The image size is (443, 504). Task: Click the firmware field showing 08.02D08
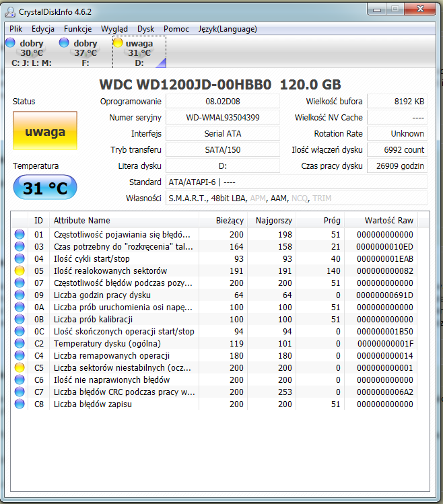click(223, 102)
